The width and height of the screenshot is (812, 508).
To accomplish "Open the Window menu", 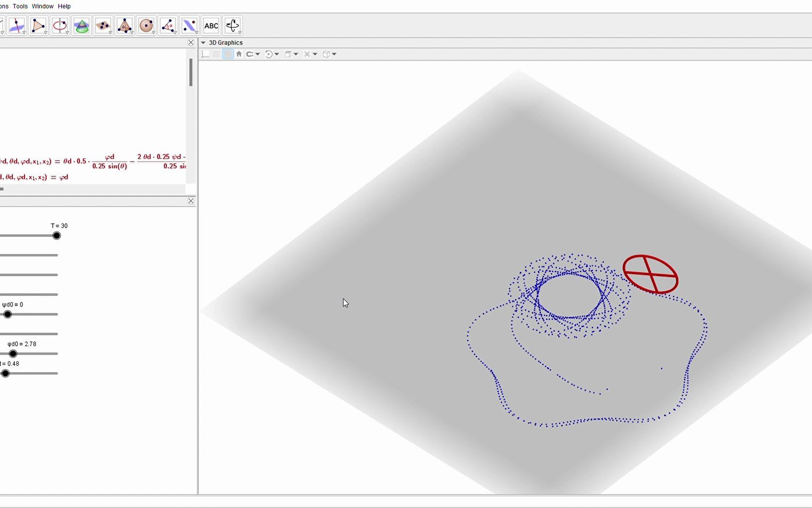I will [42, 6].
